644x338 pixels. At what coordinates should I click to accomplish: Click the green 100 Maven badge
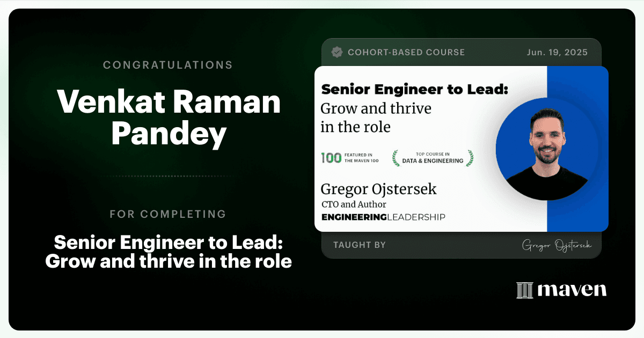click(x=331, y=158)
